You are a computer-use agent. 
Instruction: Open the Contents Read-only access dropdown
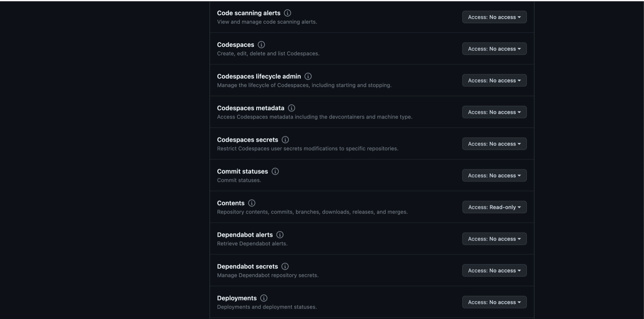[x=494, y=207]
